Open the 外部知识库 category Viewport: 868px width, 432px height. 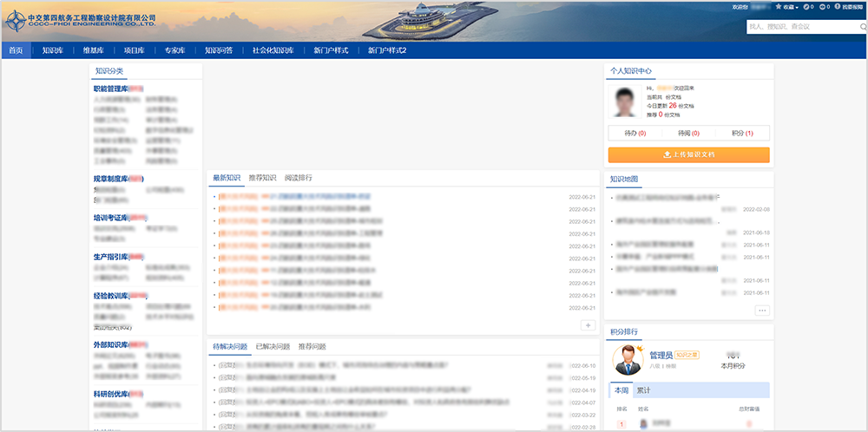[x=111, y=344]
